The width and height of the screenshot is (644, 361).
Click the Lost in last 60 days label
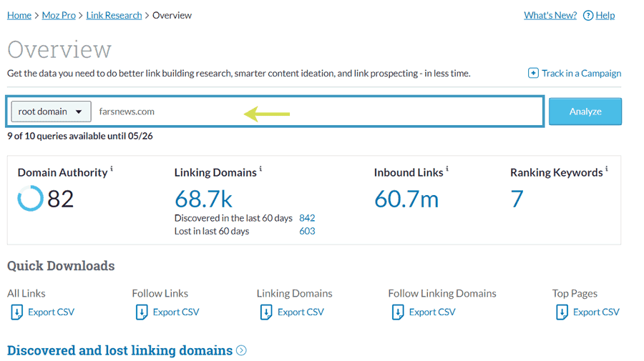coord(212,231)
